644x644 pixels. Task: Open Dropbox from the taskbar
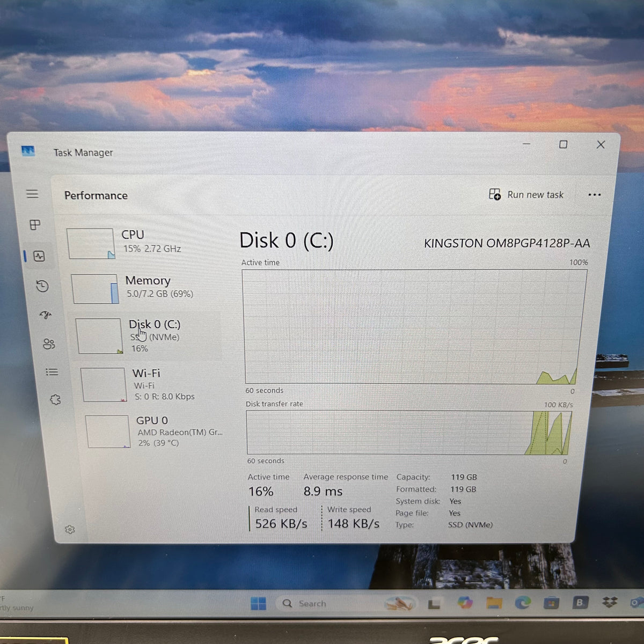(609, 603)
